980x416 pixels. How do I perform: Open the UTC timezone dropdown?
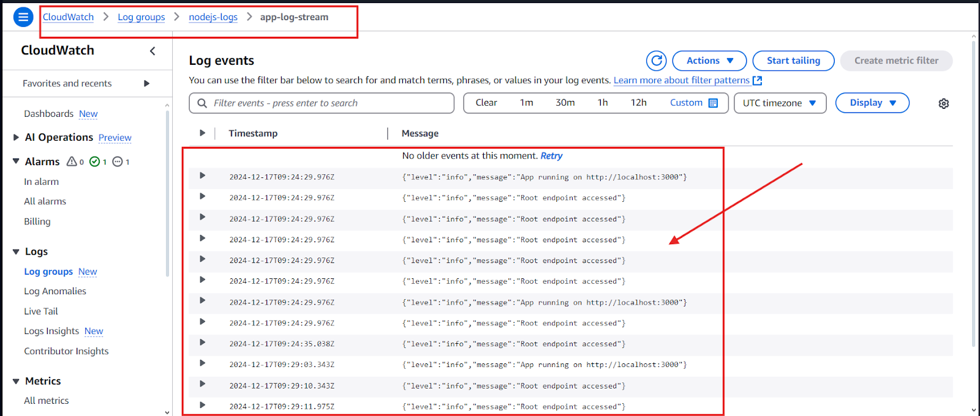click(x=780, y=103)
